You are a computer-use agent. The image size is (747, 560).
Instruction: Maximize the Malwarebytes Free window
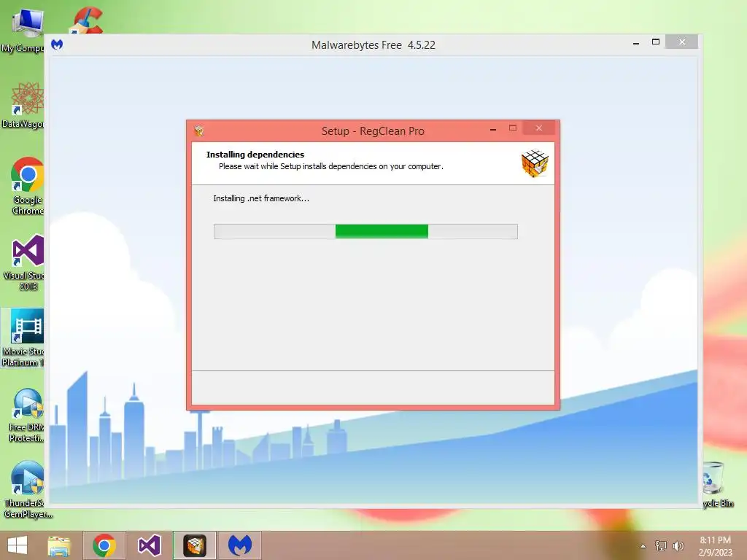click(656, 42)
